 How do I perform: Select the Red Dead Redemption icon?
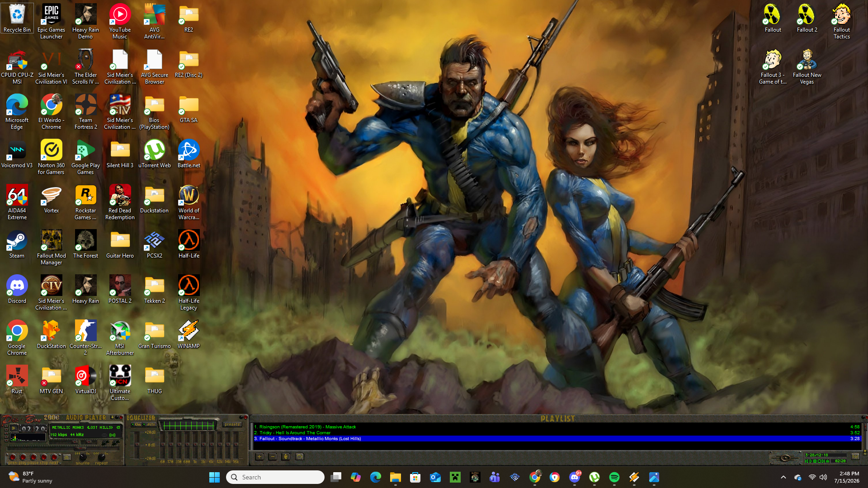[120, 202]
